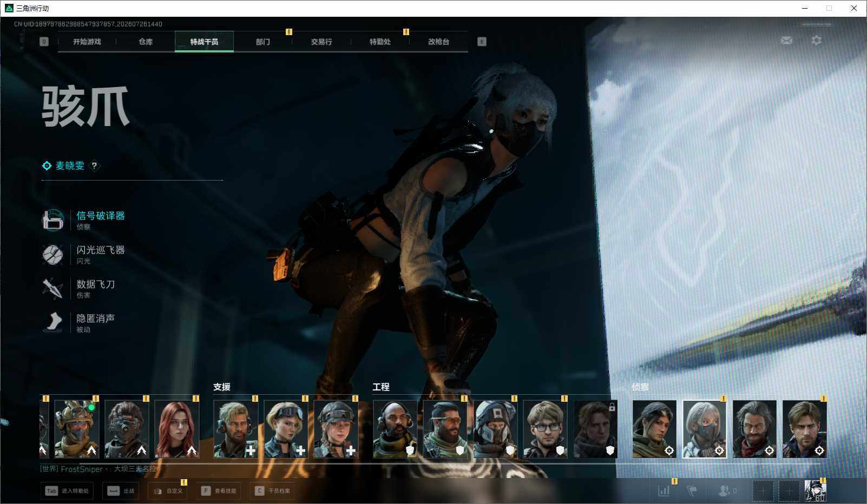The width and height of the screenshot is (867, 504).
Task: Select the brown-haired recon operator in blue jacket
Action: click(805, 429)
